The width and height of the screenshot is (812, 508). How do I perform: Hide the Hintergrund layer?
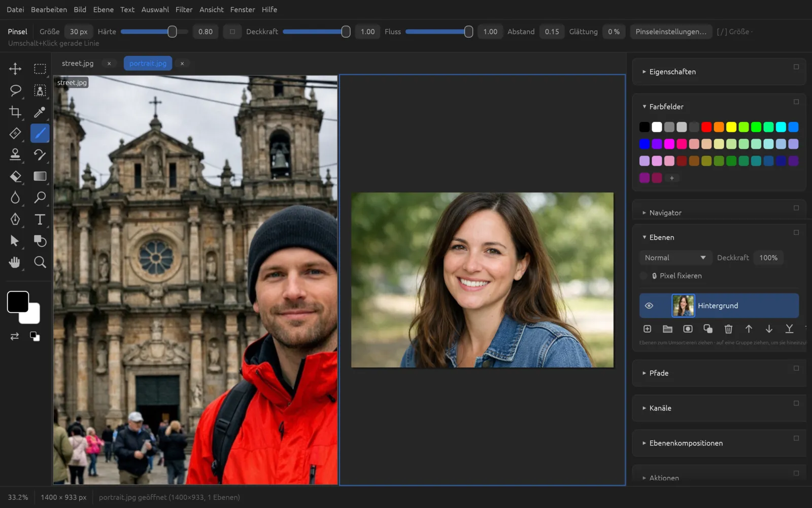click(x=649, y=306)
